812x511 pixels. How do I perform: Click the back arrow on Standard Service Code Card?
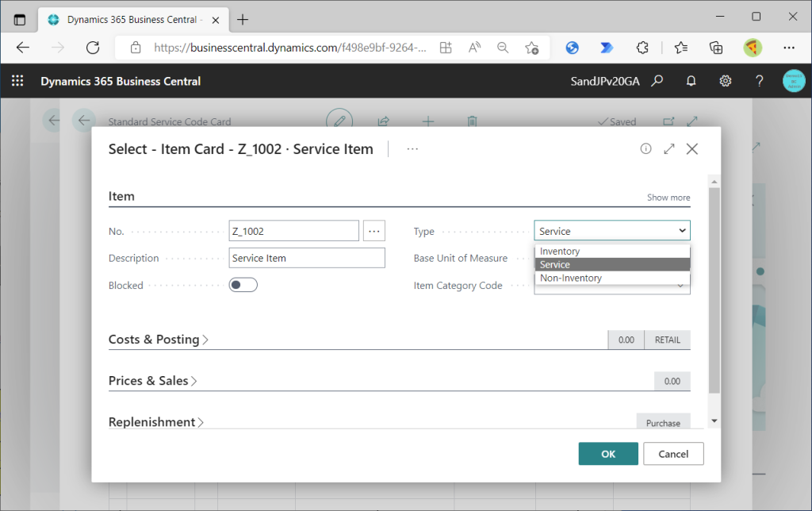click(x=84, y=121)
